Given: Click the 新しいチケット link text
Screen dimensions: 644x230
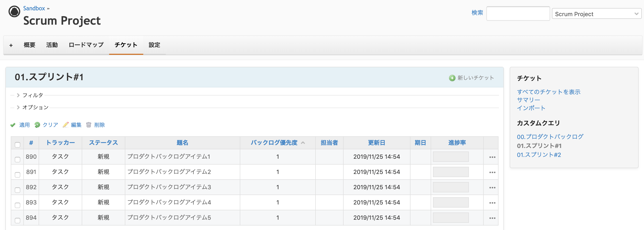Looking at the screenshot, I should click(476, 78).
